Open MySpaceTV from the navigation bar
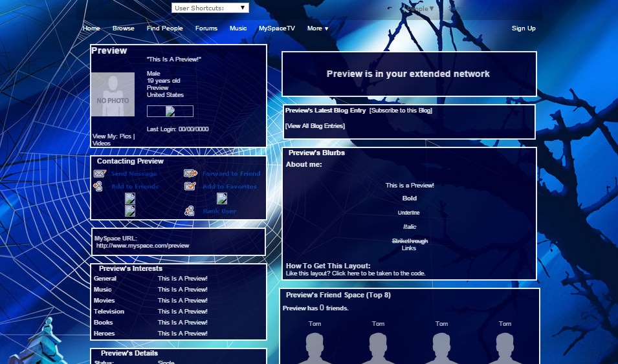 [x=277, y=28]
